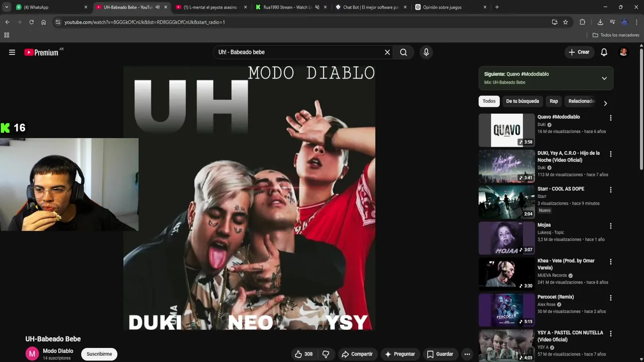Play the Hijo de la Noche thumbnail
644x362 pixels.
[507, 166]
